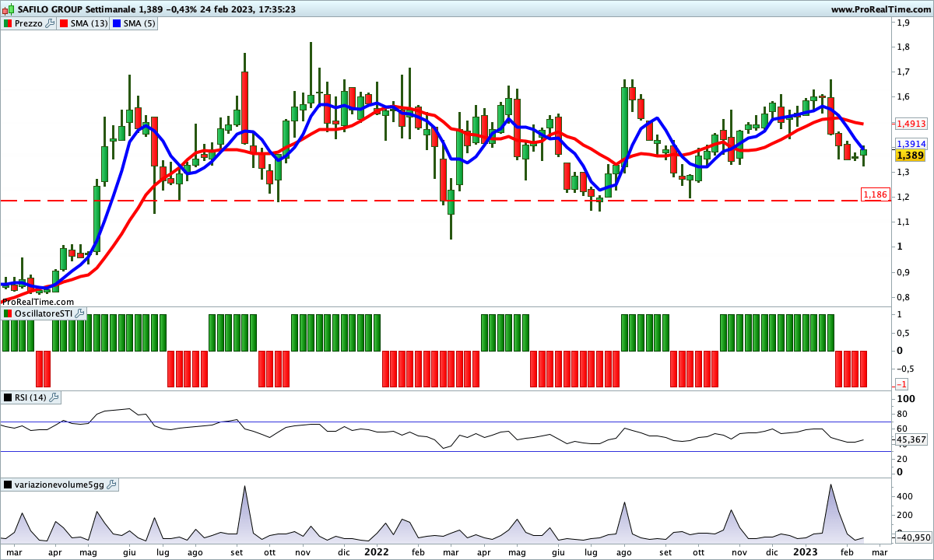Image resolution: width=934 pixels, height=560 pixels.
Task: Open RSI (14) wrench configuration icon
Action: 54,397
